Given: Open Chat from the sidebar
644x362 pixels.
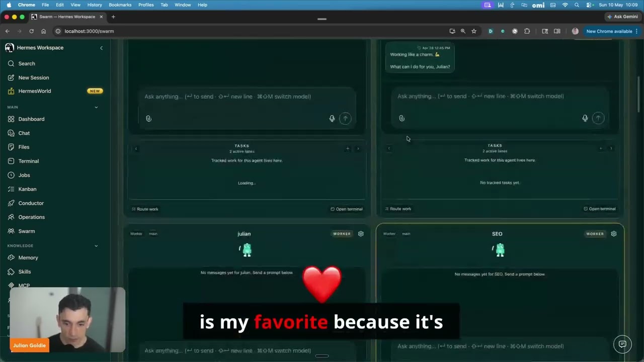Looking at the screenshot, I should point(24,133).
